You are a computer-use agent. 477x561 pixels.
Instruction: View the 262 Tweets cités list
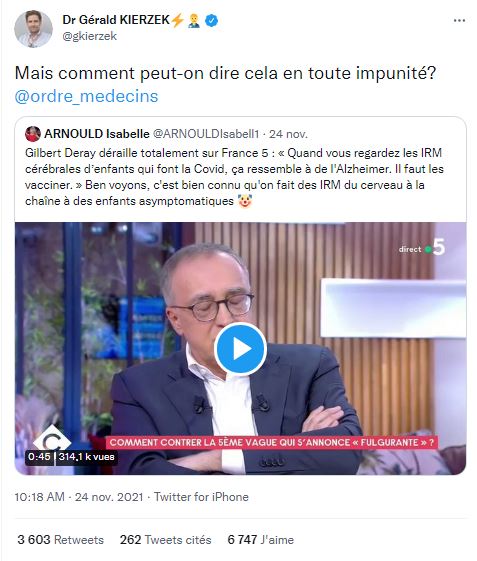tap(165, 540)
